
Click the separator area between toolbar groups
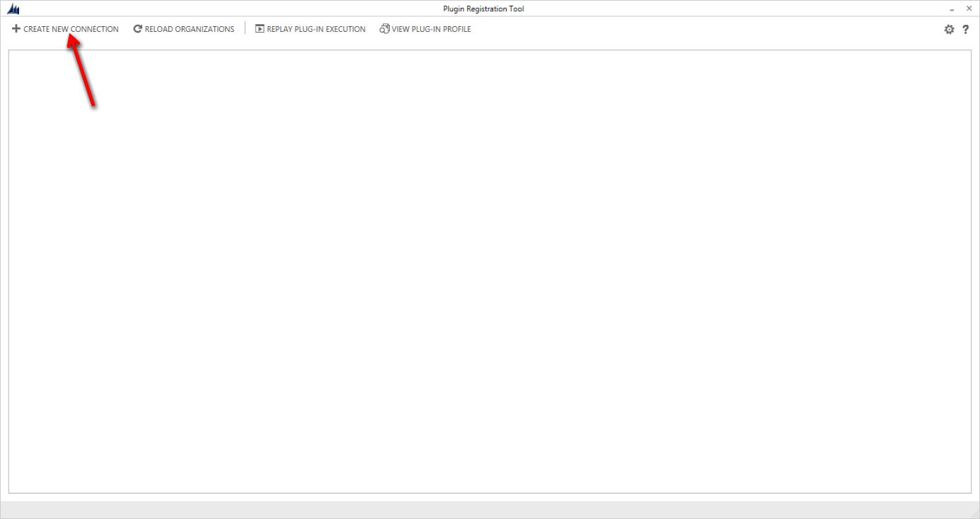246,28
